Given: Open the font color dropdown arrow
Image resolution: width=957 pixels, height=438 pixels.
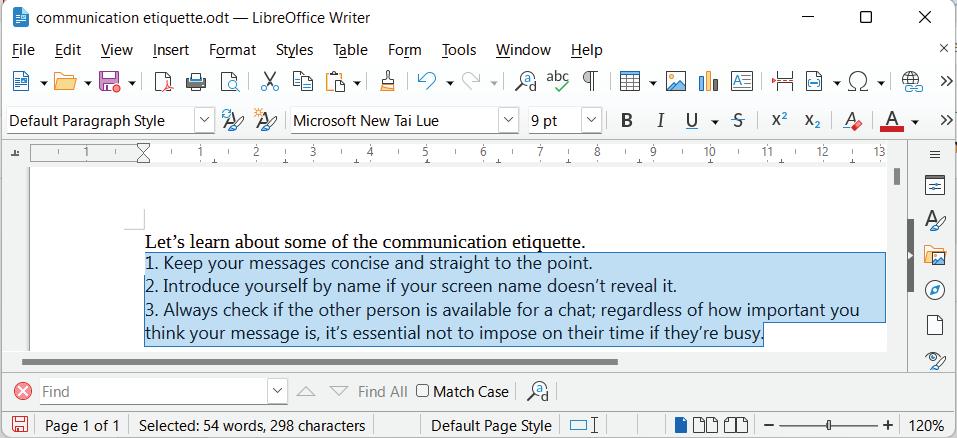Looking at the screenshot, I should [x=914, y=121].
